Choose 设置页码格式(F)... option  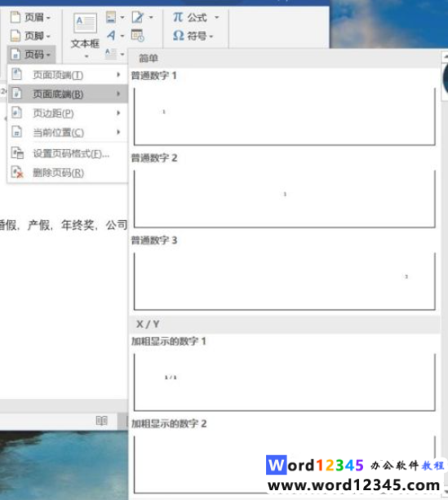tap(67, 153)
